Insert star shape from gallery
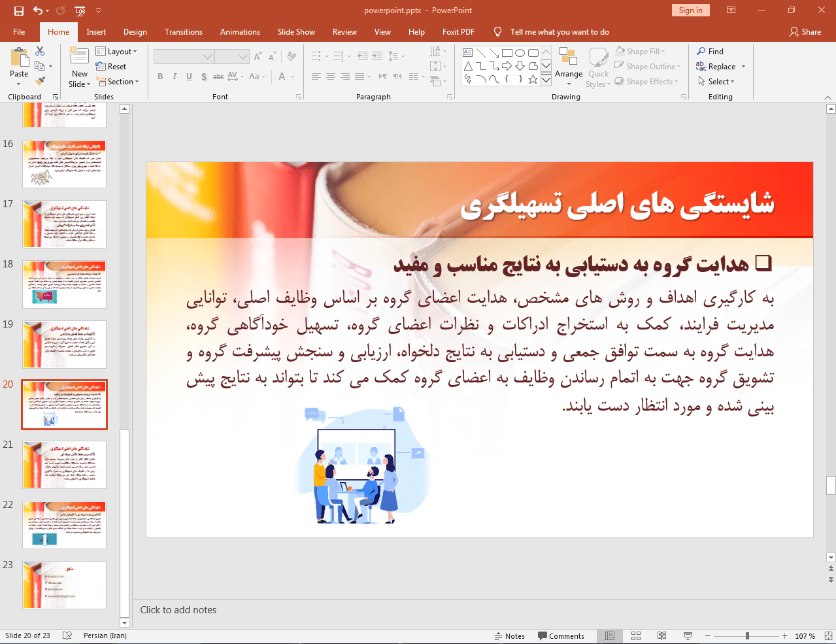This screenshot has height=644, width=836. pyautogui.click(x=533, y=79)
